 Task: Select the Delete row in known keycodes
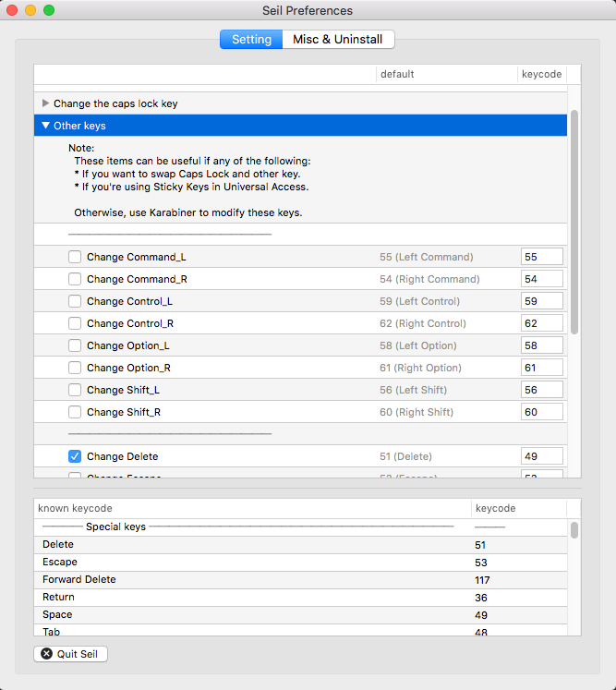[x=300, y=545]
